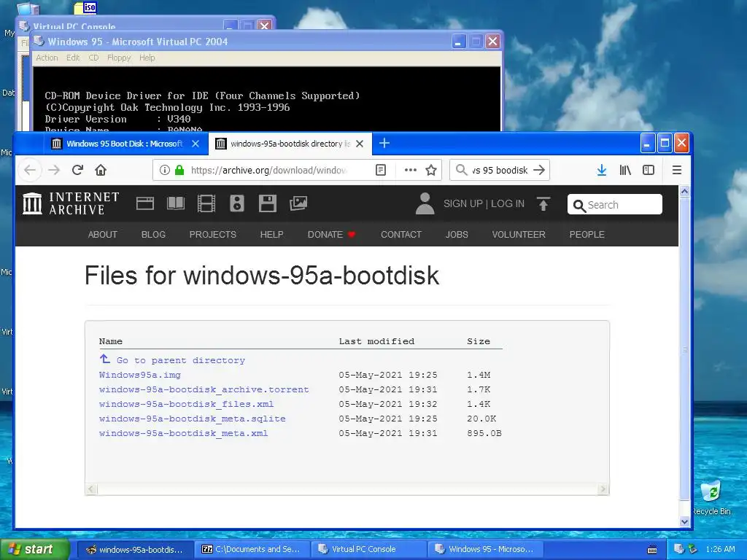Open VOLUNTEER navigation link
The width and height of the screenshot is (747, 560).
tap(519, 234)
